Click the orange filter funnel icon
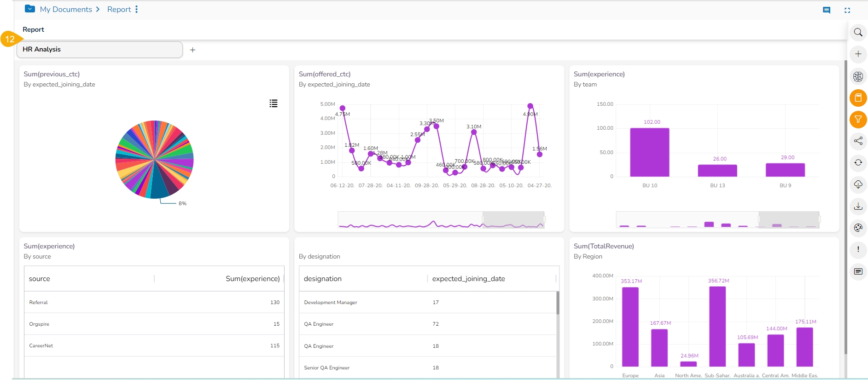Viewport: 868px width, 380px height. click(858, 120)
